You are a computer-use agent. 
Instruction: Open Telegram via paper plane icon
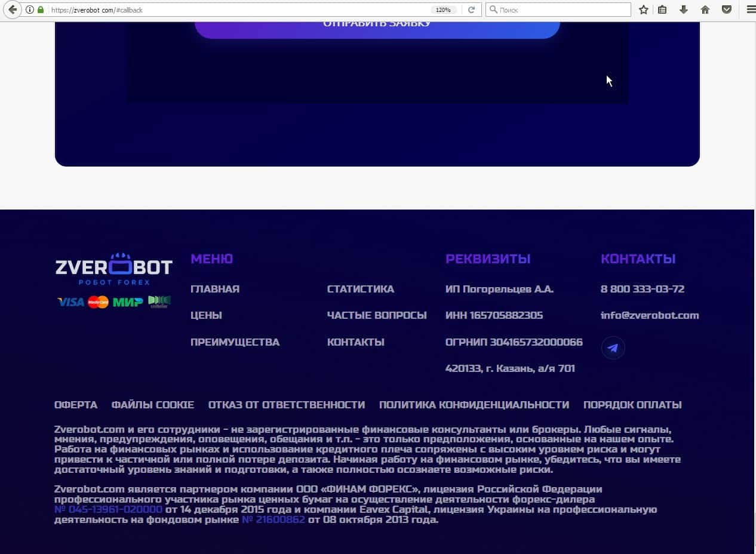pos(613,348)
